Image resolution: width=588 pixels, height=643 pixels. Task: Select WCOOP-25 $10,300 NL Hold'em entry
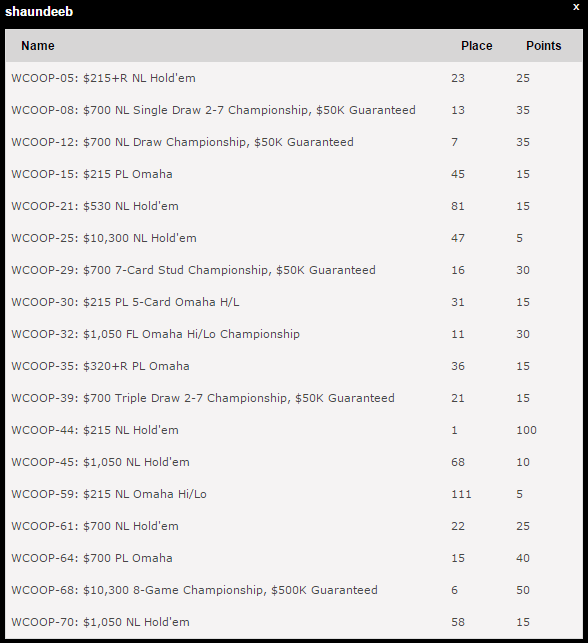point(294,238)
